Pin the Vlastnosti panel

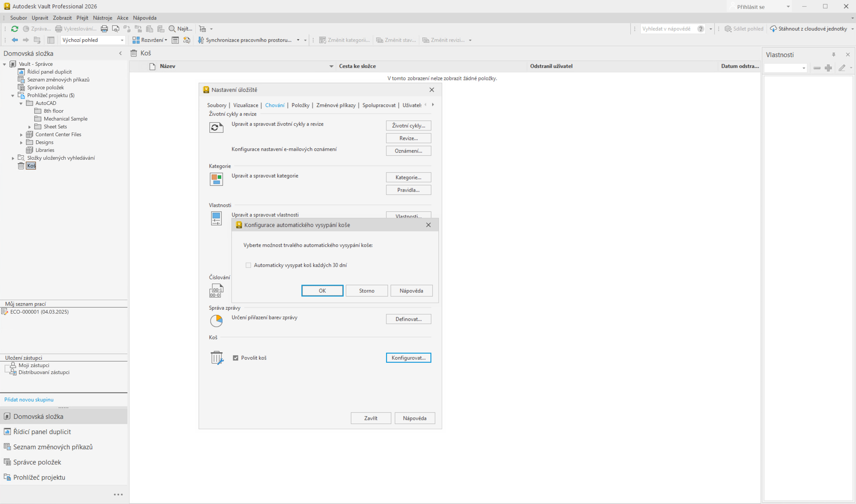coord(834,55)
